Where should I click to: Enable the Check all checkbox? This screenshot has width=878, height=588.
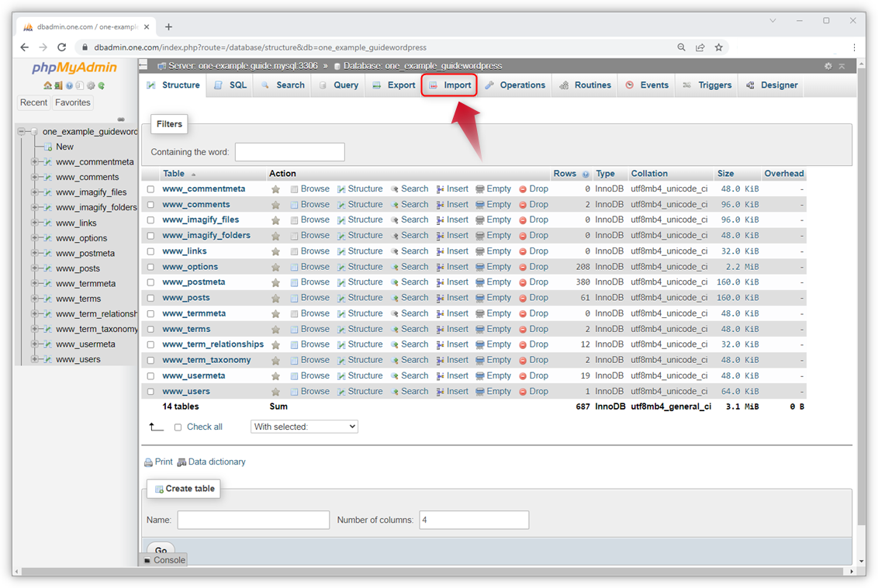pos(178,427)
